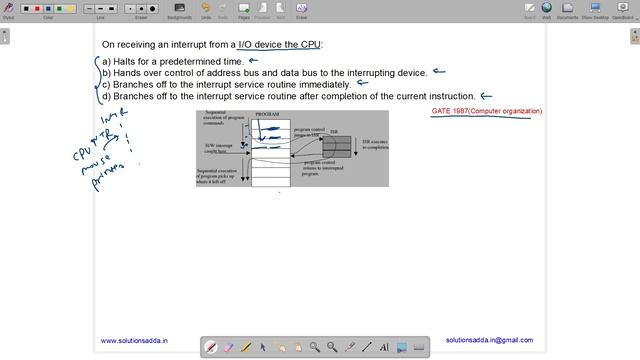
Task: Expand the left side panel tab
Action: (x=4, y=36)
